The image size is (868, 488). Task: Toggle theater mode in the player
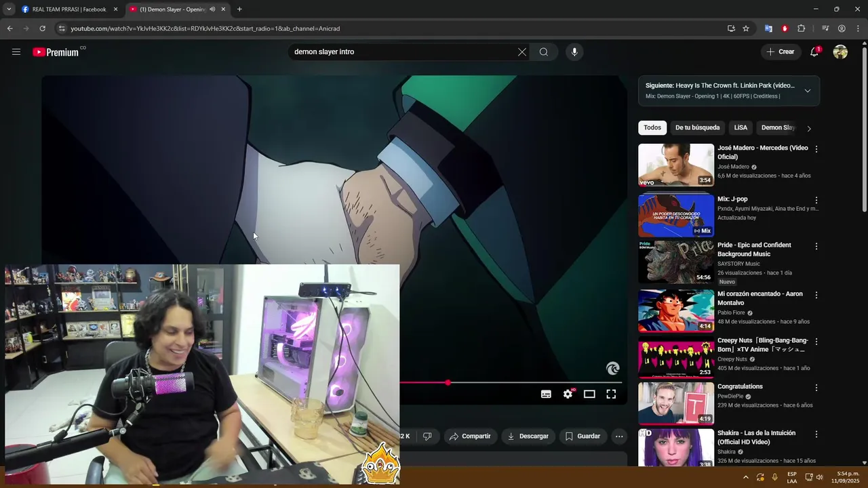tap(589, 394)
